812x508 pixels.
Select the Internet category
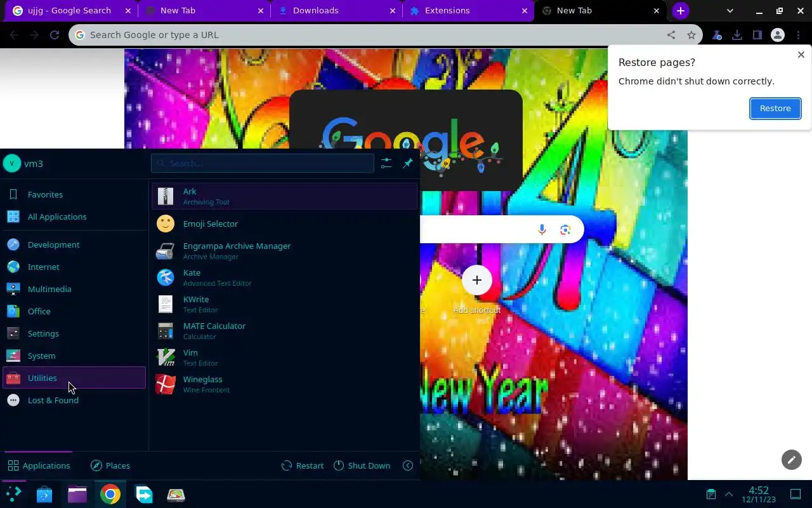(x=74, y=267)
